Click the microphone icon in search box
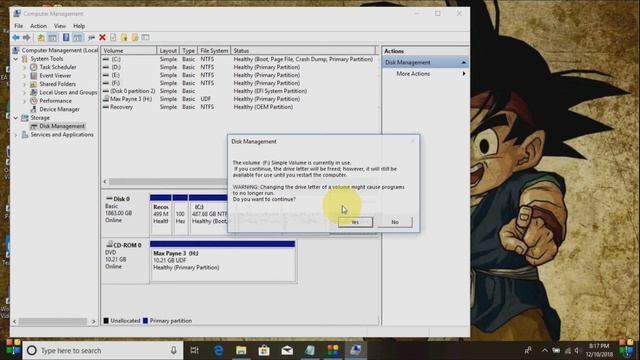The image size is (640, 360). [x=173, y=350]
